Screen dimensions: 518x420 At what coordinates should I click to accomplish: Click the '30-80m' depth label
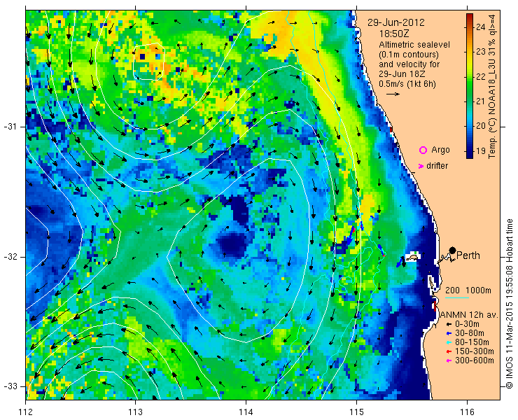(x=470, y=333)
